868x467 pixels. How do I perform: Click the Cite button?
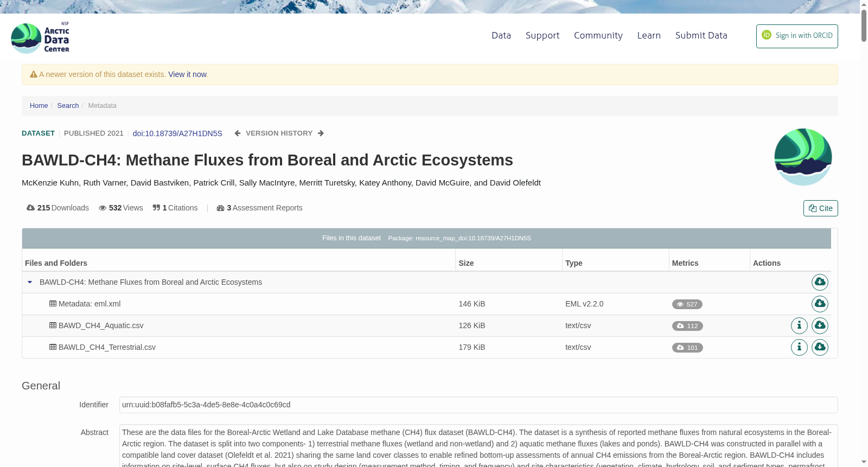click(x=820, y=208)
